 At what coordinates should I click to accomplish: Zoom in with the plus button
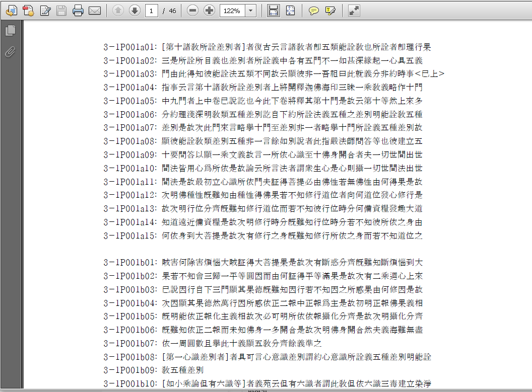pyautogui.click(x=210, y=10)
